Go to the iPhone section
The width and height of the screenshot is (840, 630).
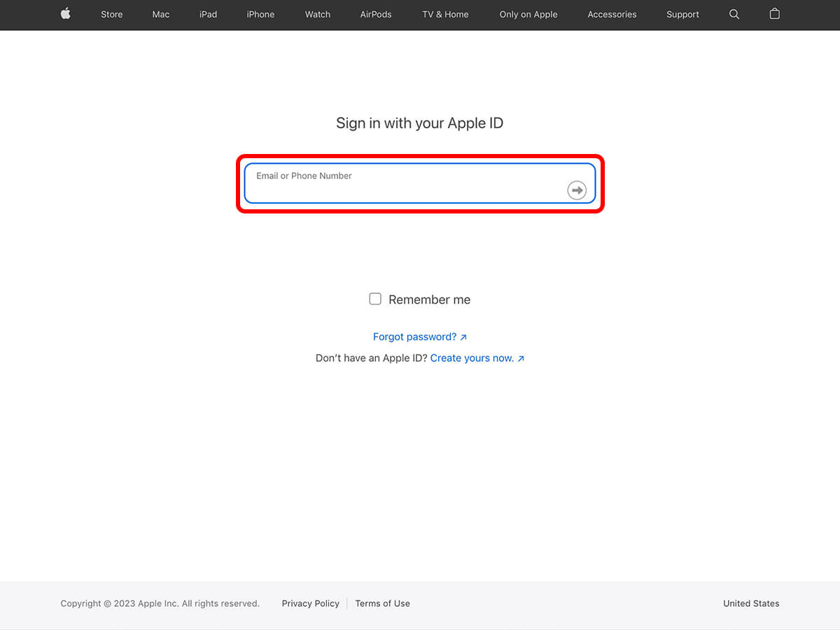(260, 14)
